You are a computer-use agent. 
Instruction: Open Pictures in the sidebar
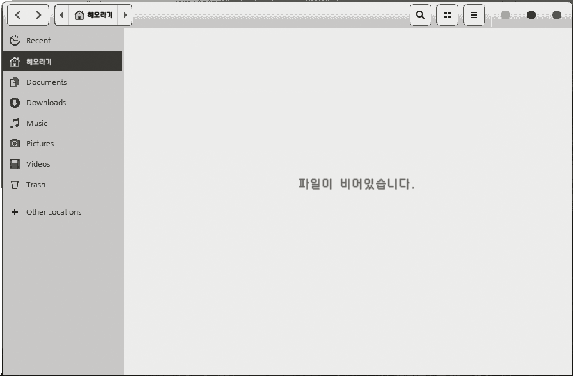point(62,143)
